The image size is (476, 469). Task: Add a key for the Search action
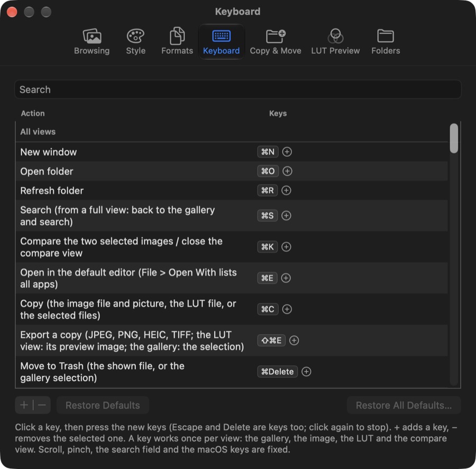tap(286, 216)
